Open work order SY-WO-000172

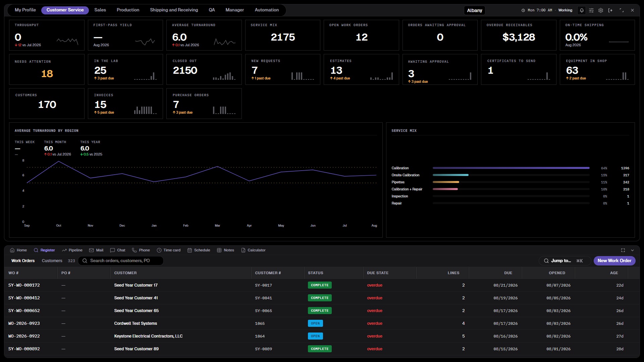(x=24, y=285)
